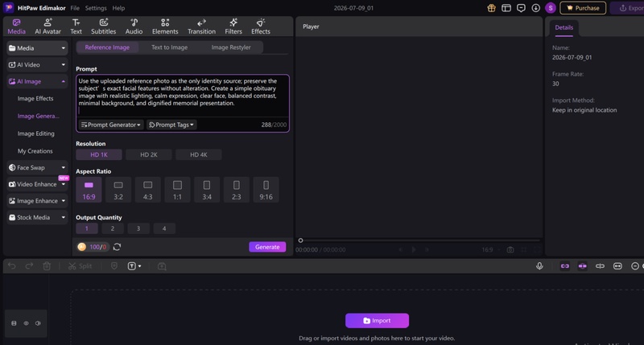Click the player progress slider handle
This screenshot has height=345, width=644.
point(300,240)
